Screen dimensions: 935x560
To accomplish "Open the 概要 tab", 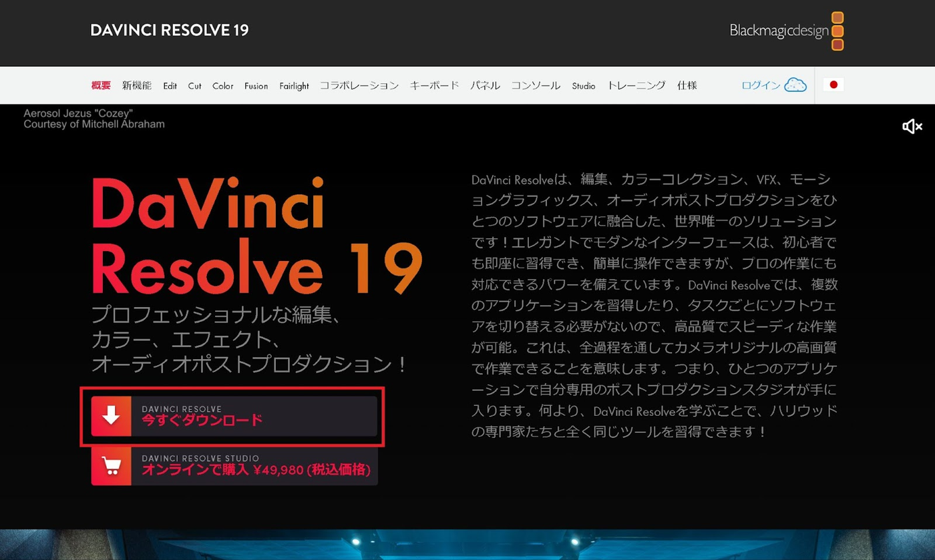I will click(x=101, y=85).
